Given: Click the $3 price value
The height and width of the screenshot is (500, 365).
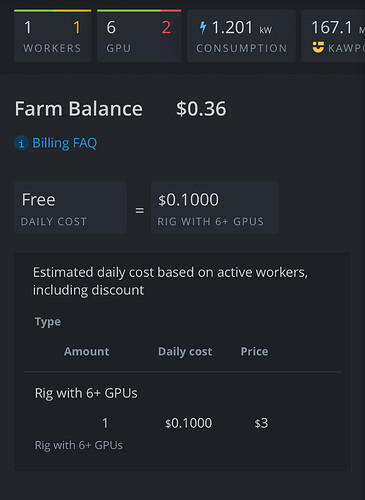Looking at the screenshot, I should (261, 423).
